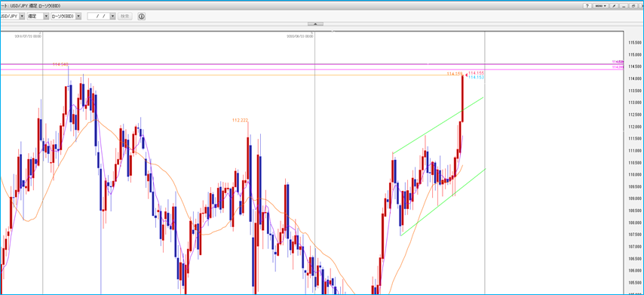Open the 週足 timeframe dropdown
The image size is (644, 295).
[38, 17]
